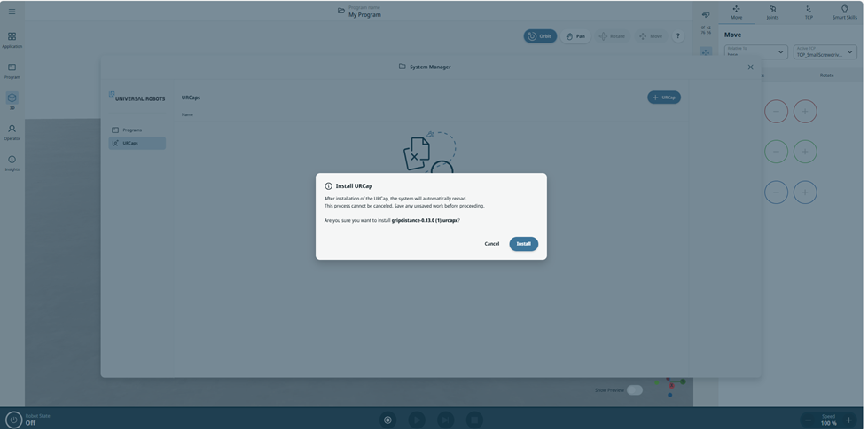Open the hamburger menu icon
This screenshot has height=432, width=868.
pyautogui.click(x=12, y=12)
